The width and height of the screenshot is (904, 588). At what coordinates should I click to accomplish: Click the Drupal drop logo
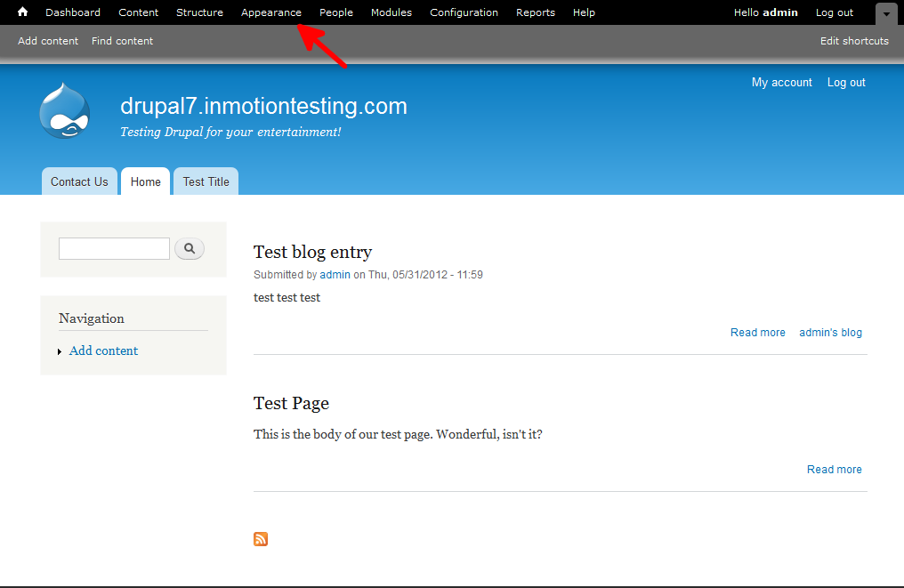65,111
